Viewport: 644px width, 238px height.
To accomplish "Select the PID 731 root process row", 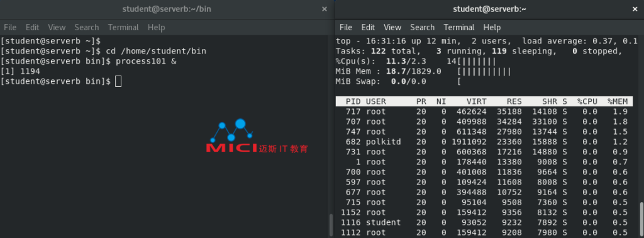I will click(x=484, y=152).
